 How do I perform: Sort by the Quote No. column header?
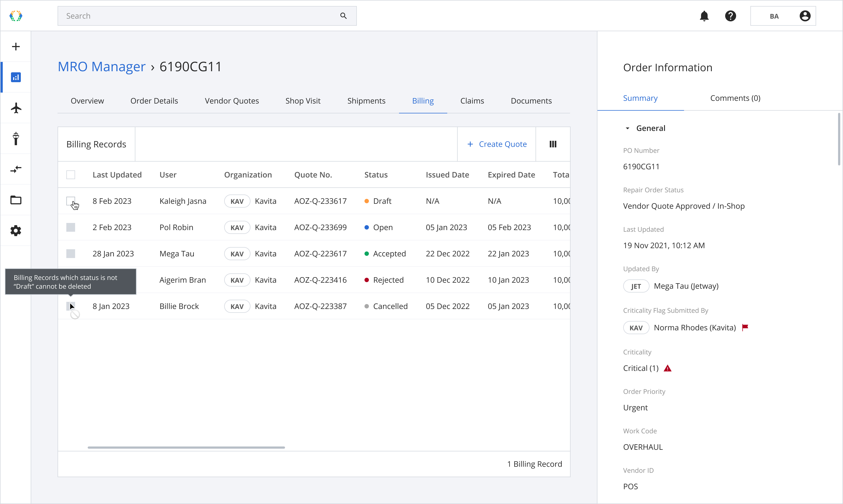(313, 174)
